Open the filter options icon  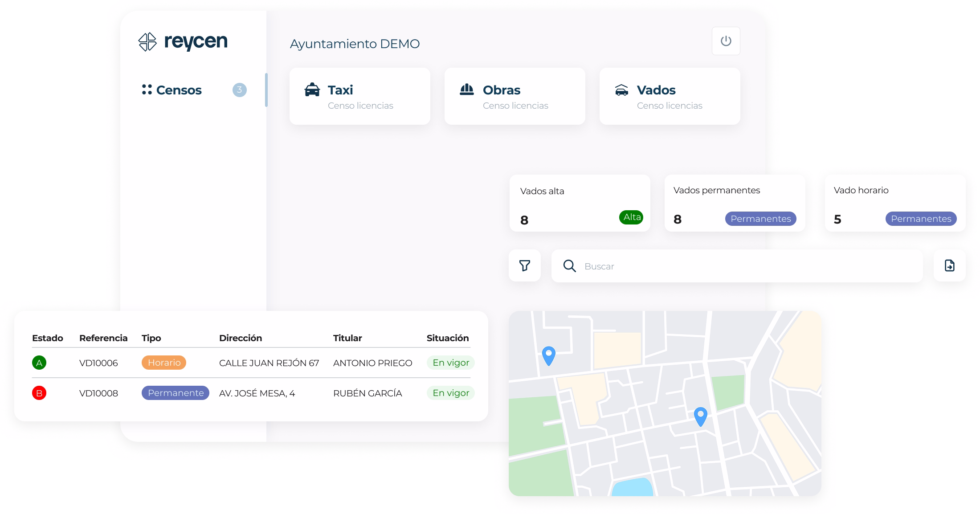[525, 265]
